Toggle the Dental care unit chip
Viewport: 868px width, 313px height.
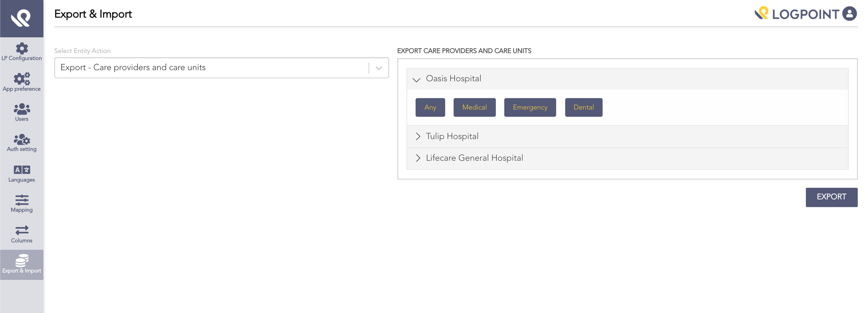[584, 108]
